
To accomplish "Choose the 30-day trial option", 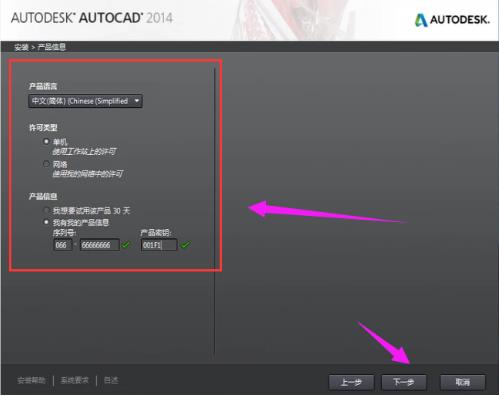I will tap(46, 211).
